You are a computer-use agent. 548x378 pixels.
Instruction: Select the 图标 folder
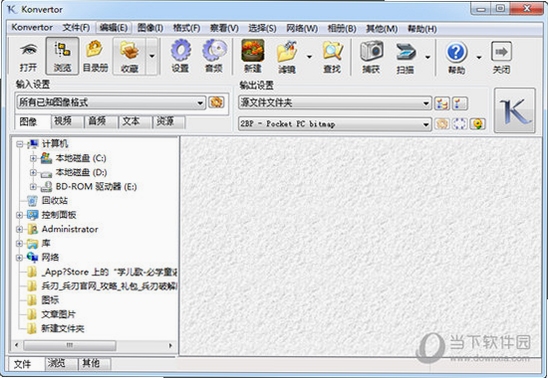(50, 300)
